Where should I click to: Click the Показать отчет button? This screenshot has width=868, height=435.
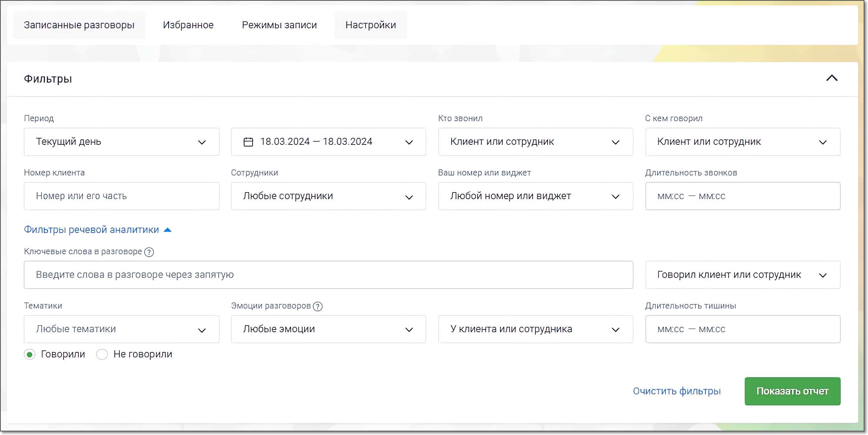[x=792, y=391]
